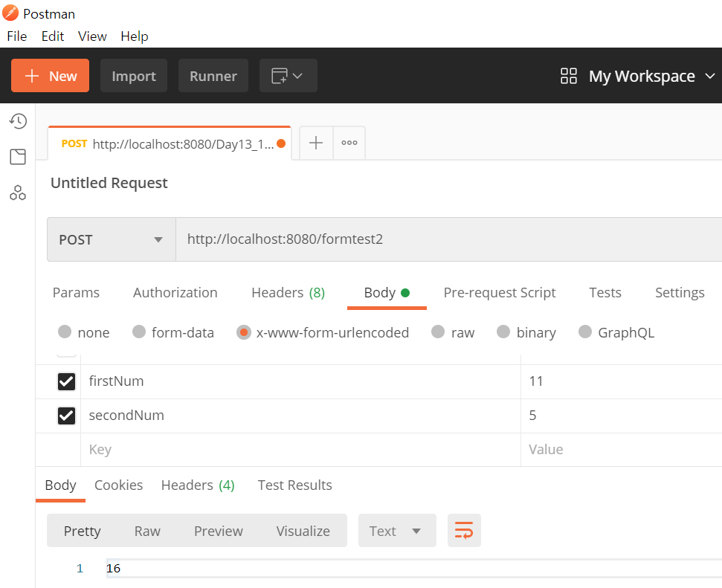This screenshot has width=722, height=588.
Task: Switch to the Params tab
Action: 76,292
